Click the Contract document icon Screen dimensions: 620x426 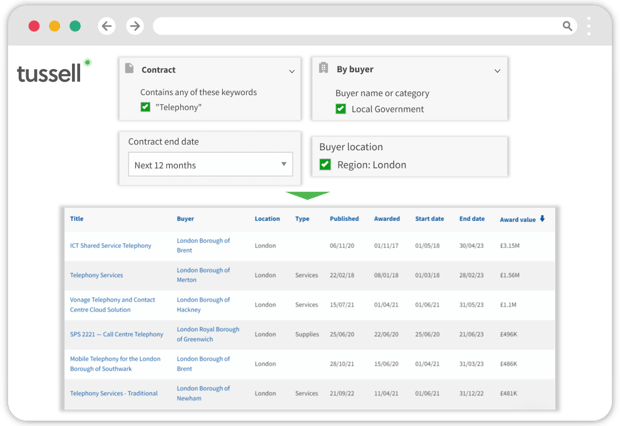130,70
